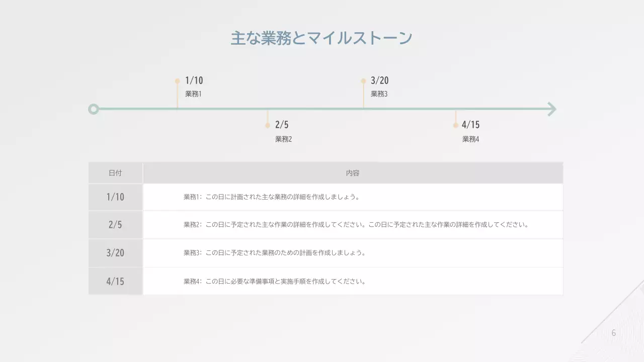Click the slide title 主な業務とマイルストーン

321,37
